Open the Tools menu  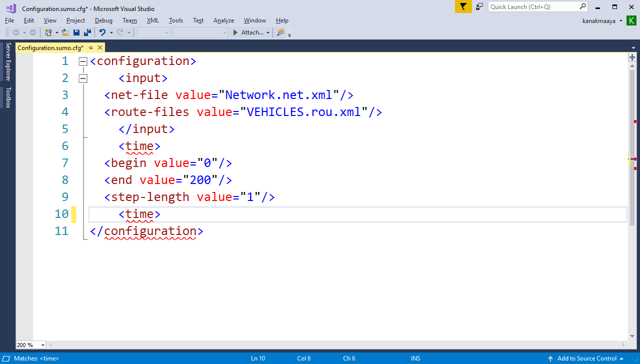tap(176, 20)
